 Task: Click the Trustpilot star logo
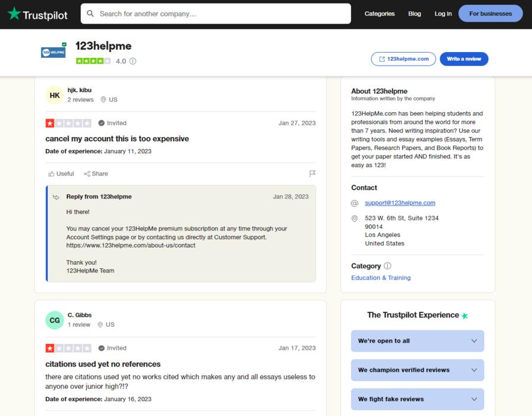pos(13,14)
